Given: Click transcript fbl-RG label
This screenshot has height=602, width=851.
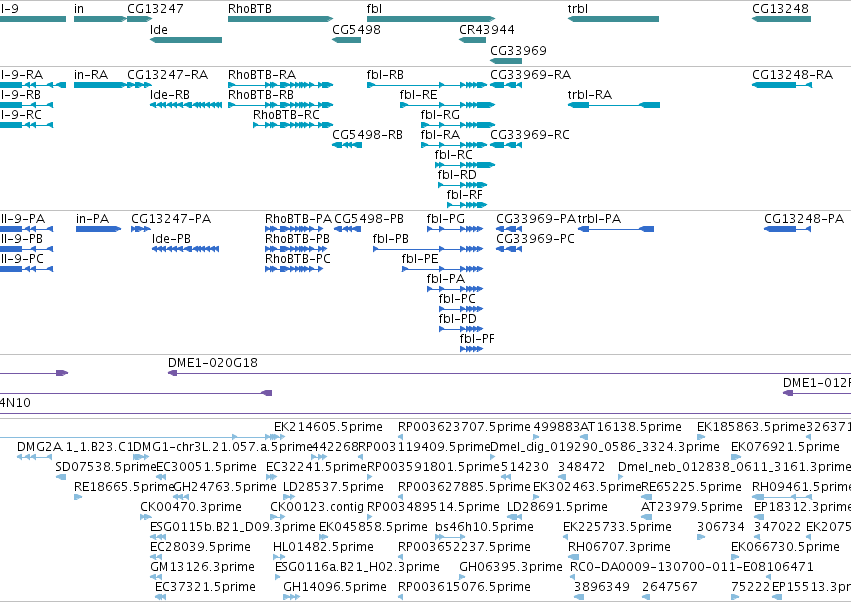Looking at the screenshot, I should point(440,115).
